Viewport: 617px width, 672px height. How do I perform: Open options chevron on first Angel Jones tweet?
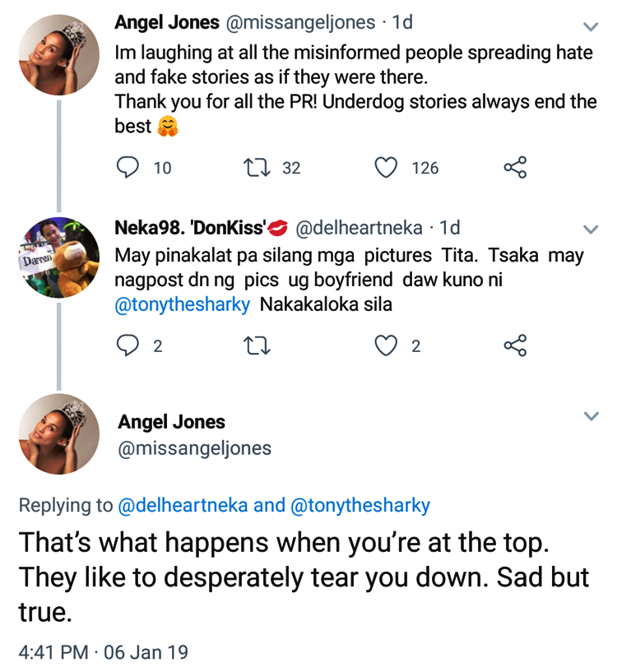[591, 26]
